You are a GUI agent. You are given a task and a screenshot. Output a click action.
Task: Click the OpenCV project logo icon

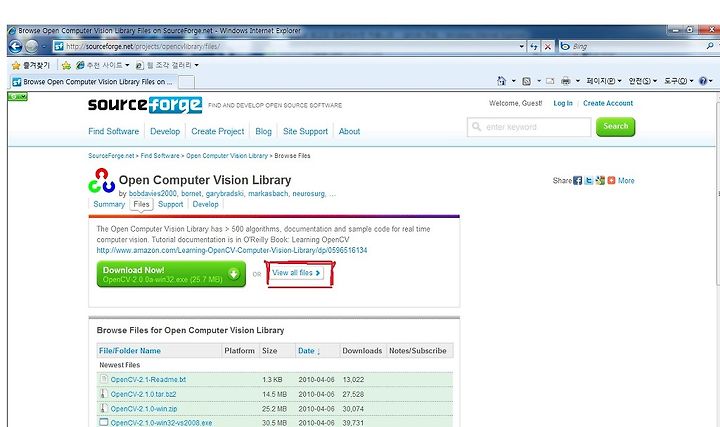click(101, 180)
